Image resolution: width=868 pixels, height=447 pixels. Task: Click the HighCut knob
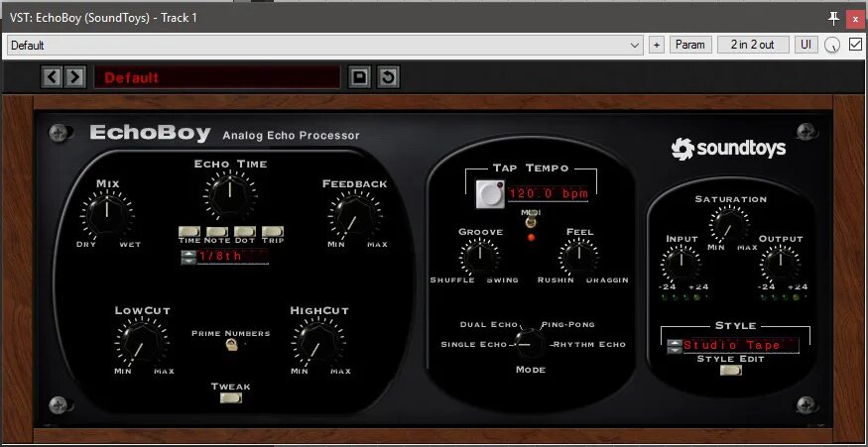(318, 342)
